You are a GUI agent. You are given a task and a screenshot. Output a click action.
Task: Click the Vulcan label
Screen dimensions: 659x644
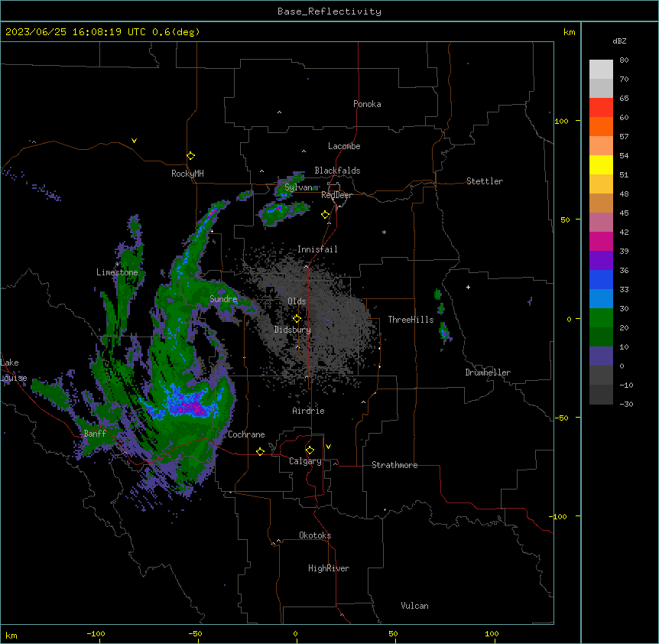[415, 606]
